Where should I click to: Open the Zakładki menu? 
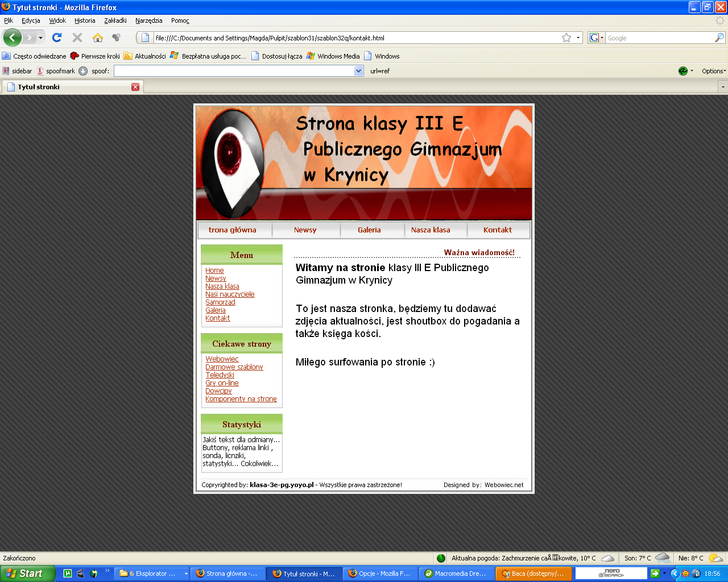[x=115, y=20]
